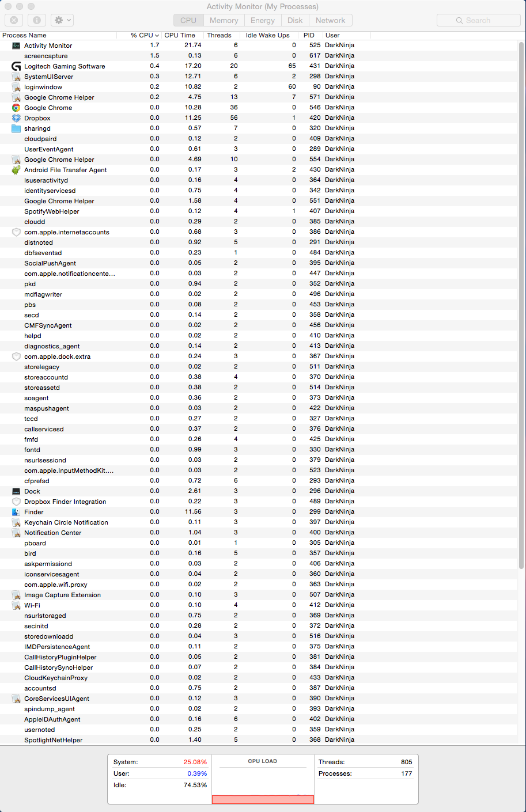Switch to the CPU tab
This screenshot has height=812, width=526.
coord(188,20)
